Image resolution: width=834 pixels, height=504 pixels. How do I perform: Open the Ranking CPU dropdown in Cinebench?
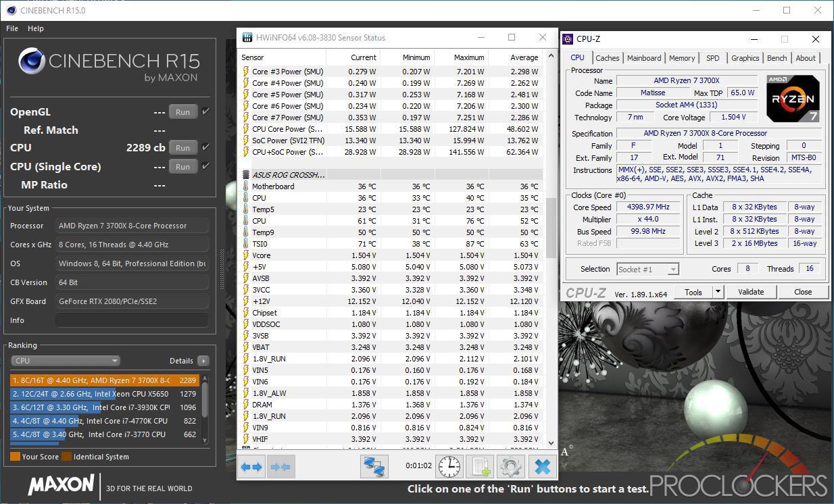[x=66, y=361]
